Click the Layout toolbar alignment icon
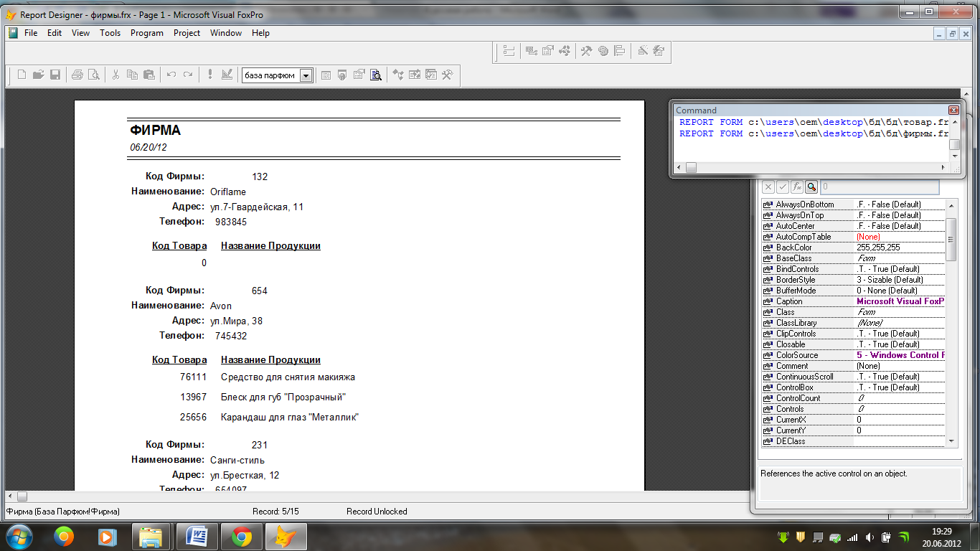The width and height of the screenshot is (980, 551). tap(620, 51)
